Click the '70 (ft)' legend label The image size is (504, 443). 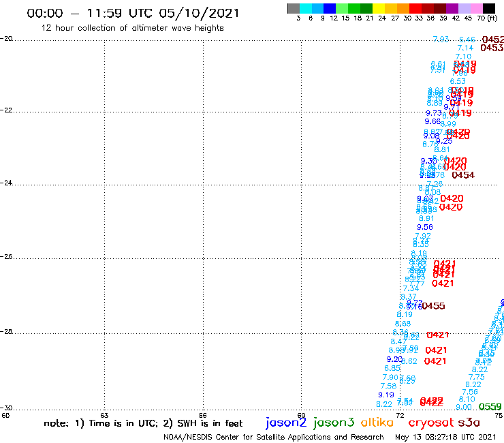(x=487, y=18)
